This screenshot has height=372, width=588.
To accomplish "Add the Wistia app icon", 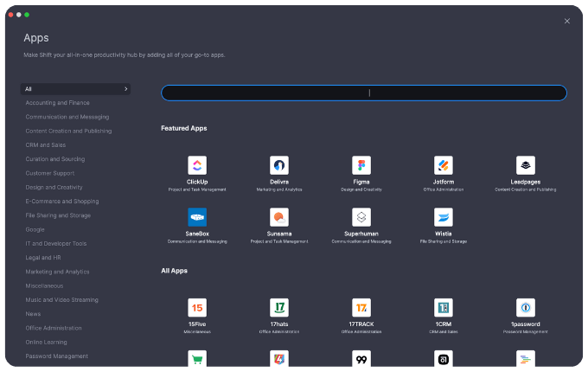I will click(x=443, y=217).
